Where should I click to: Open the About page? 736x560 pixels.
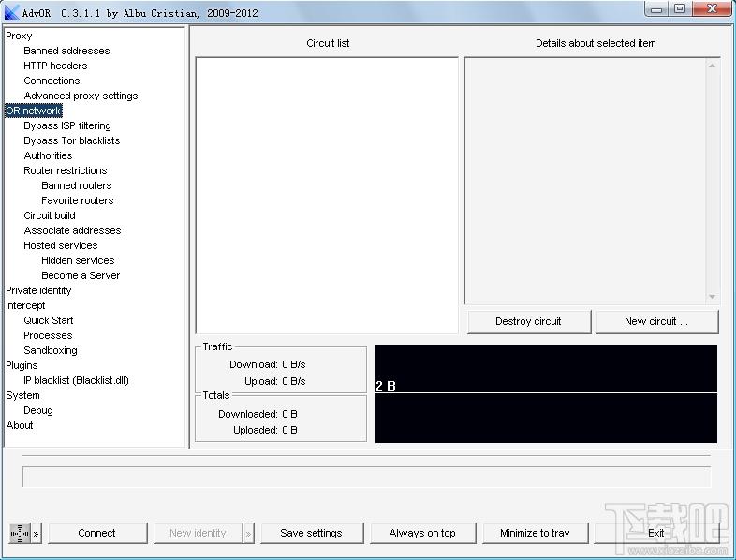(x=20, y=426)
